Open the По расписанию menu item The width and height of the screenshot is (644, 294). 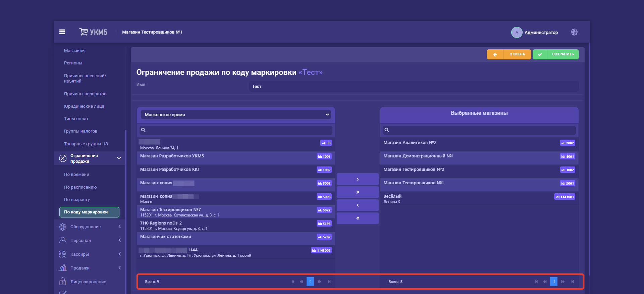click(x=80, y=187)
